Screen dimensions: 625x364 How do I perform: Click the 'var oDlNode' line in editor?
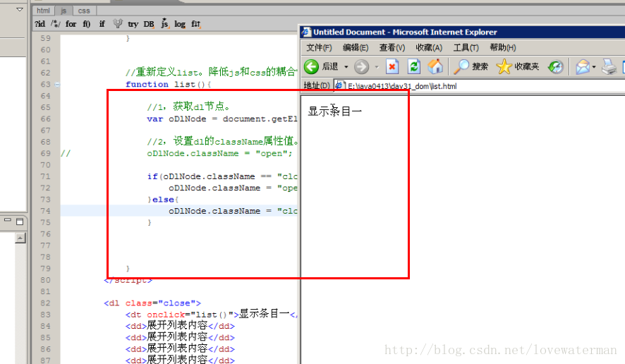coord(222,119)
